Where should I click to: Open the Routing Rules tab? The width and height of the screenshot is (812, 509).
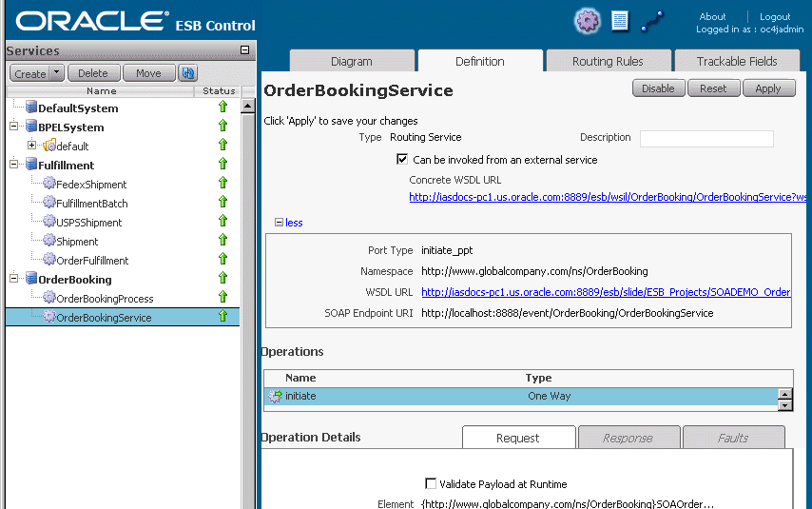608,61
